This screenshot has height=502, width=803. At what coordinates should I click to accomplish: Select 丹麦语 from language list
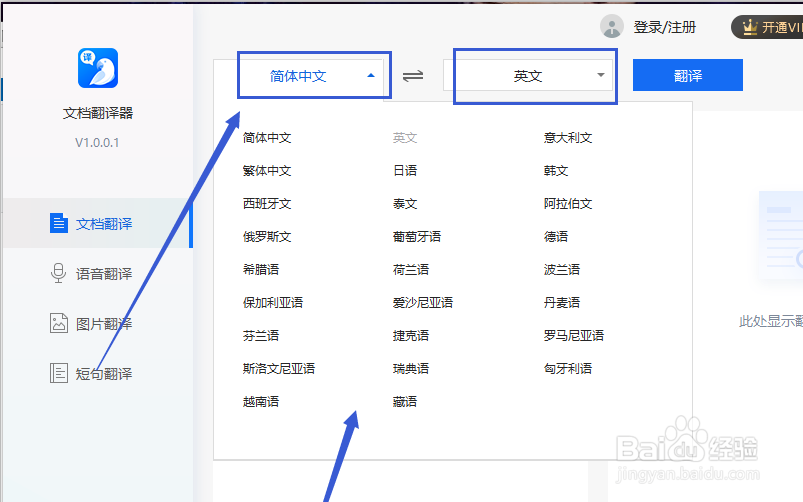(562, 303)
